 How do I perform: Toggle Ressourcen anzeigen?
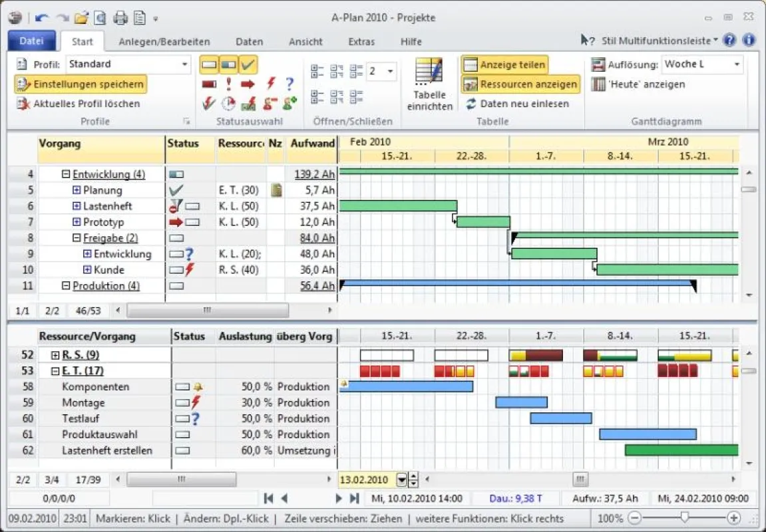(520, 84)
